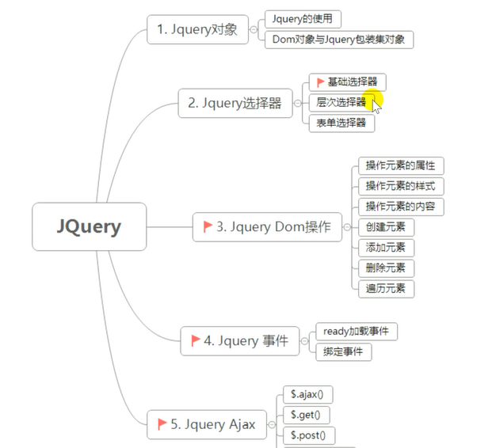Select the Jquery的使用 subtopic

[x=303, y=19]
